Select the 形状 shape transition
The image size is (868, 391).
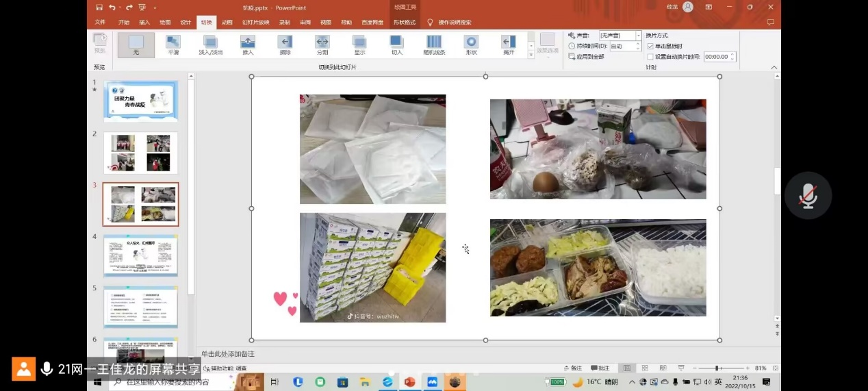[x=471, y=45]
